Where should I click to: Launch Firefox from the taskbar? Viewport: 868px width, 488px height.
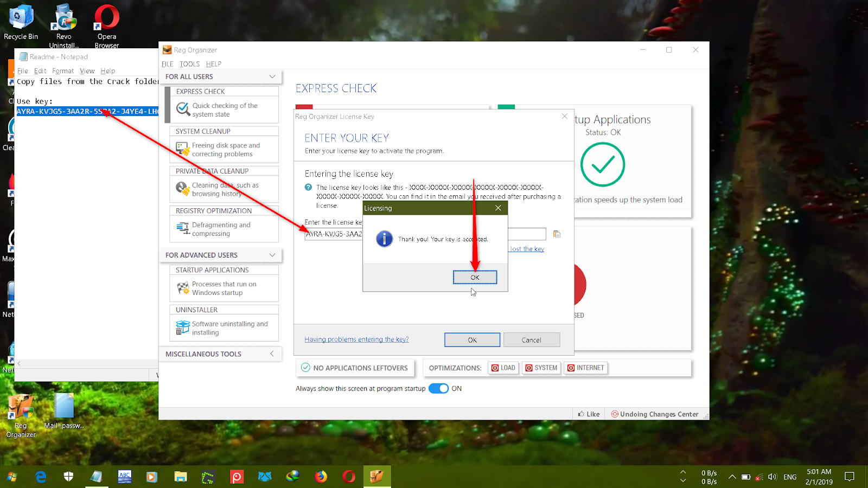click(321, 477)
